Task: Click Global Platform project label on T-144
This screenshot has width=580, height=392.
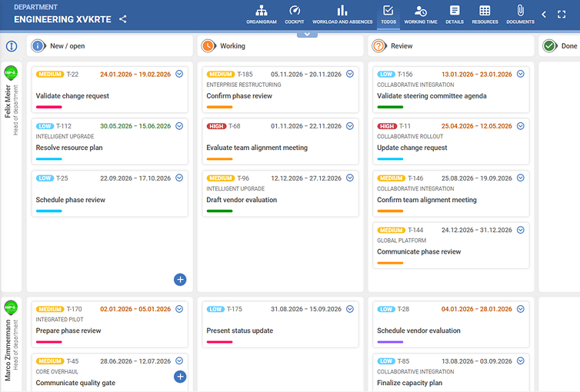Action: pos(402,241)
